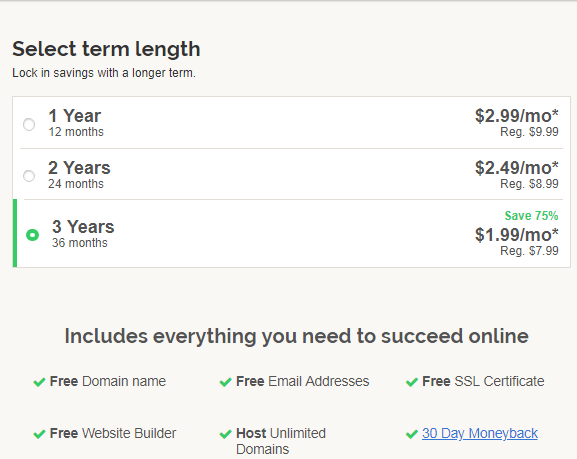Click the $2.99/mo price
This screenshot has height=459, width=577.
(x=517, y=116)
